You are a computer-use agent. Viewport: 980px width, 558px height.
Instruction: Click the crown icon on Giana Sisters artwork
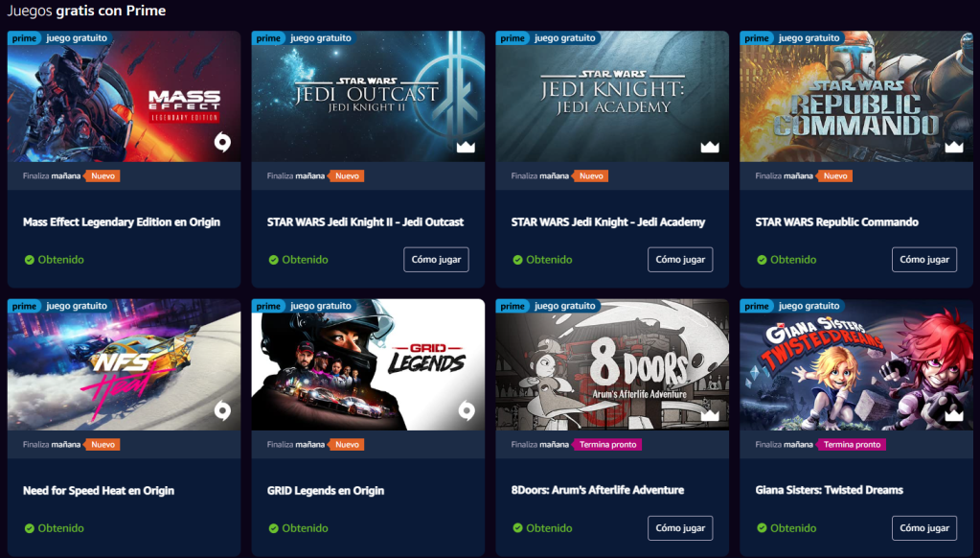tap(953, 415)
